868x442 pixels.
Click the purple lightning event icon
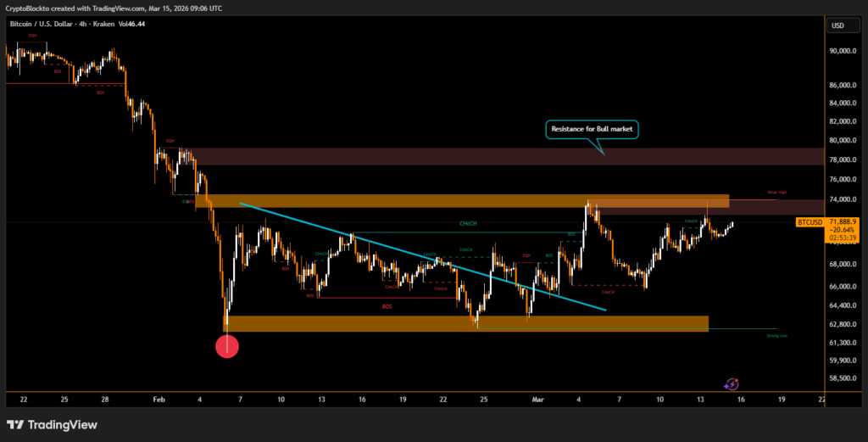(x=734, y=384)
